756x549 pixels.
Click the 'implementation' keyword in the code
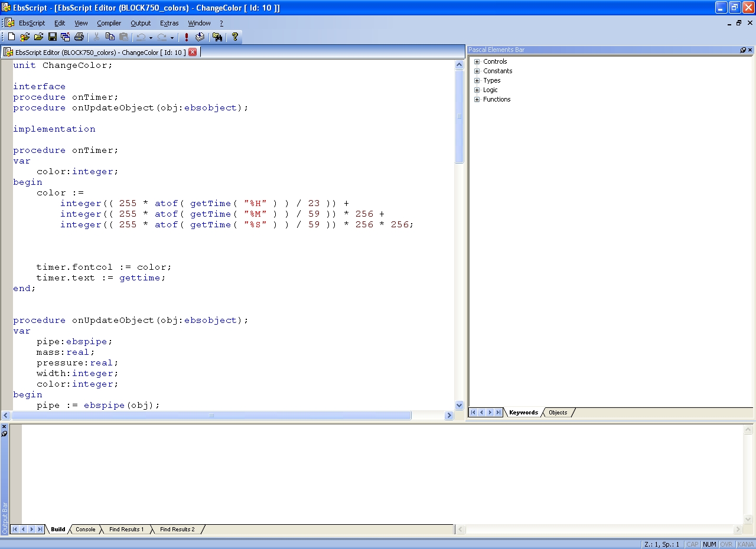(54, 129)
